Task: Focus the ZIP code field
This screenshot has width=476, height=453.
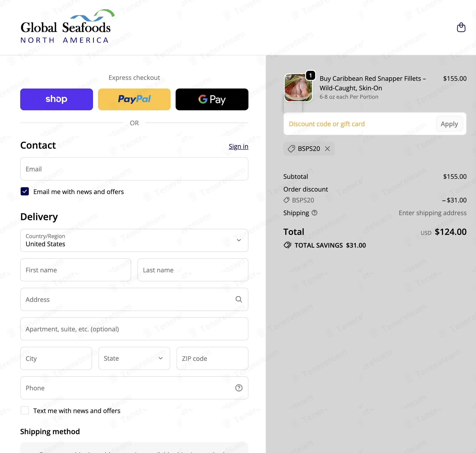Action: pos(212,358)
